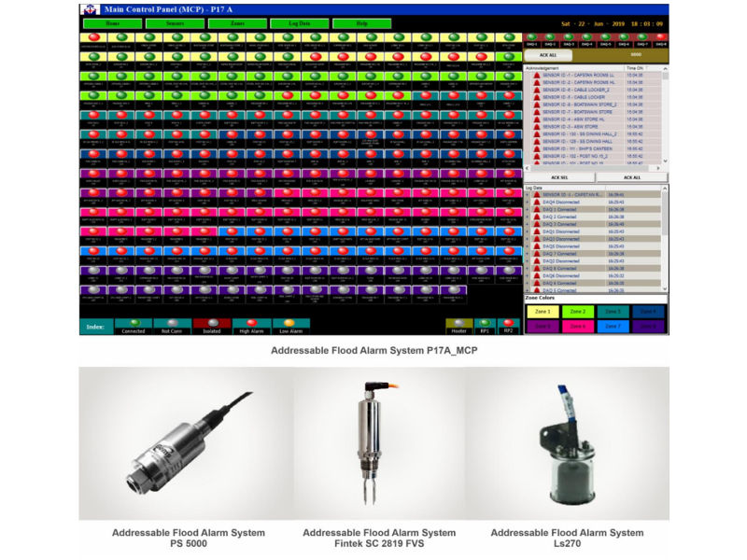Expand the DAQ4 Disconnected log entry
The image size is (747, 560).
tap(528, 203)
